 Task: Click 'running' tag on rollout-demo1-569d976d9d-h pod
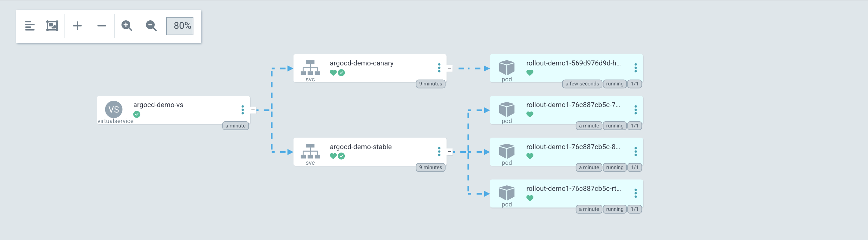[x=615, y=84]
